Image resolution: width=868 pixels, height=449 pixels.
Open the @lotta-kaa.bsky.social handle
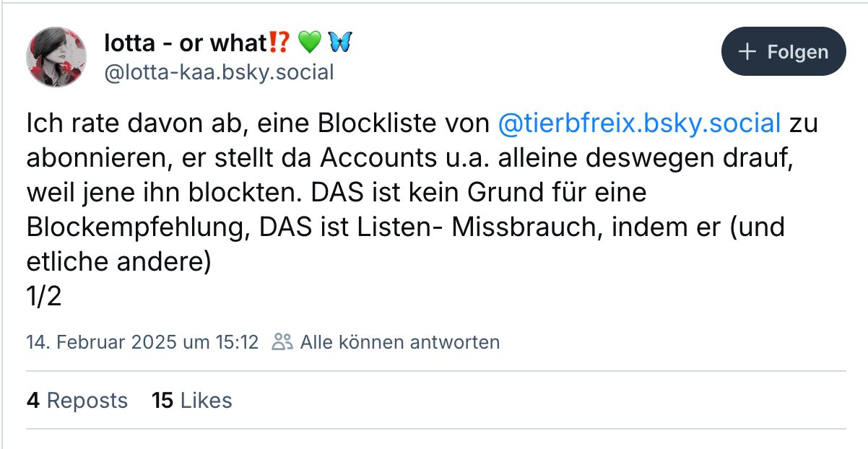point(220,72)
